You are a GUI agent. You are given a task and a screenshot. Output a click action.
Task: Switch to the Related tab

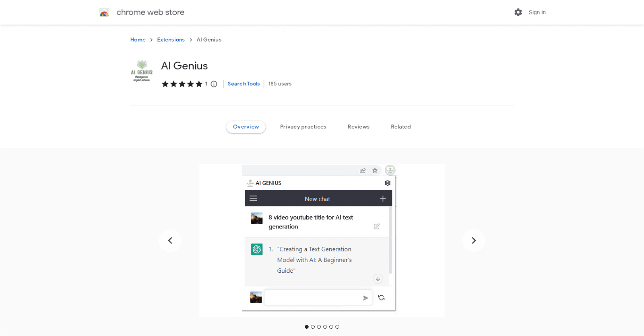point(401,127)
